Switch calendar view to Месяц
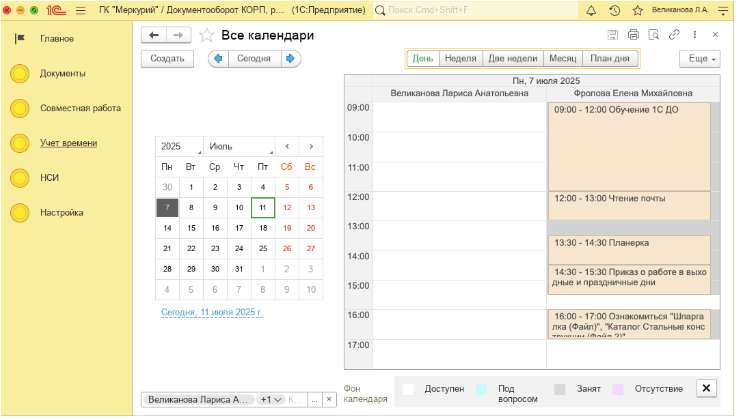The height and width of the screenshot is (418, 736). (562, 58)
